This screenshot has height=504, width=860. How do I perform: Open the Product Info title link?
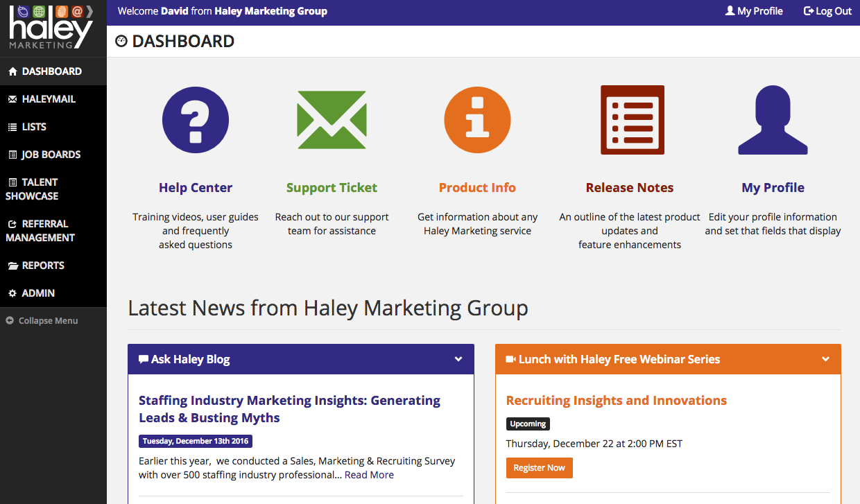[477, 188]
